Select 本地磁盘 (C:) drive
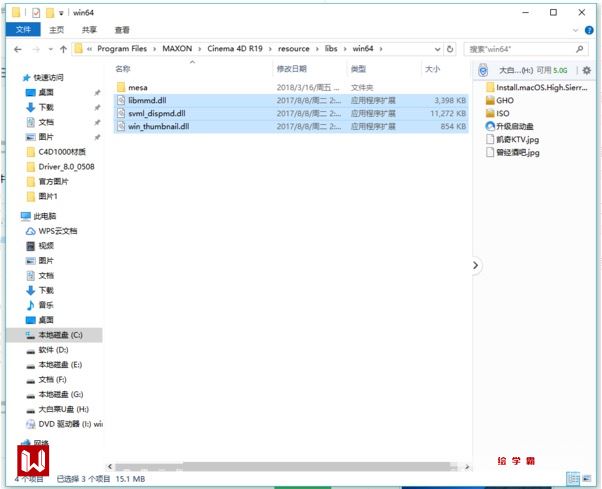 (55, 335)
